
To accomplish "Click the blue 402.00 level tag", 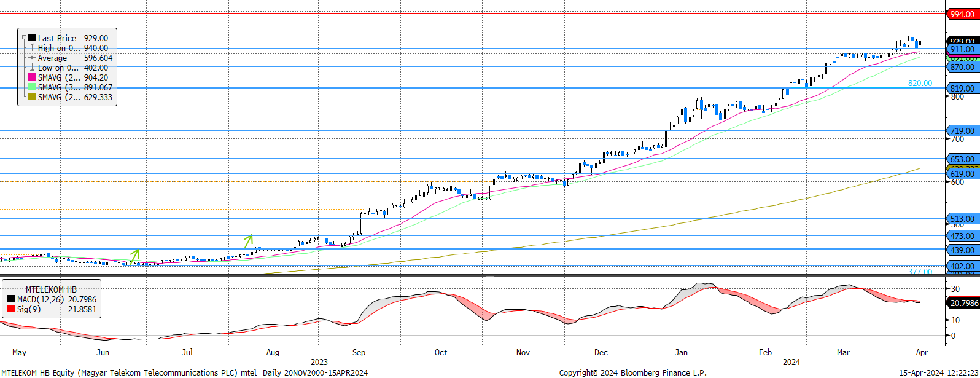I will pos(962,266).
